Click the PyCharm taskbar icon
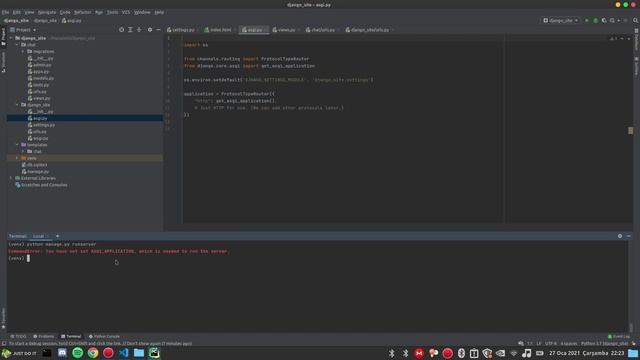640x360 pixels. (154, 353)
